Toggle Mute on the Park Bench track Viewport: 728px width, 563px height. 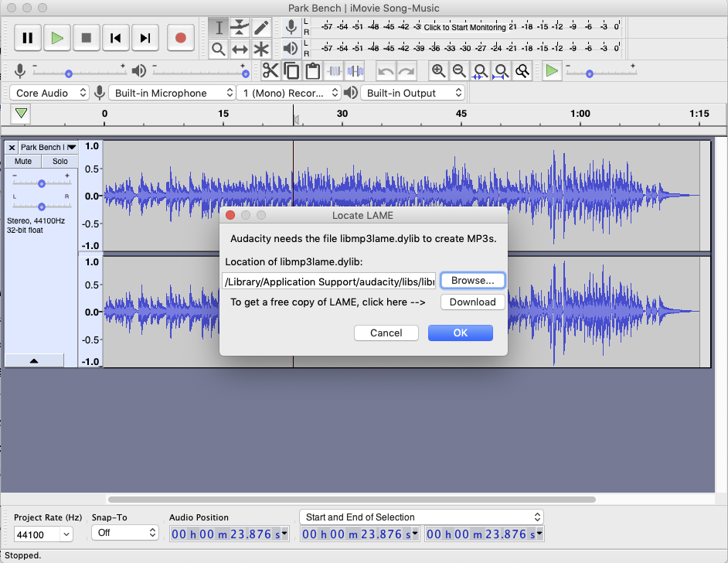[x=22, y=161]
